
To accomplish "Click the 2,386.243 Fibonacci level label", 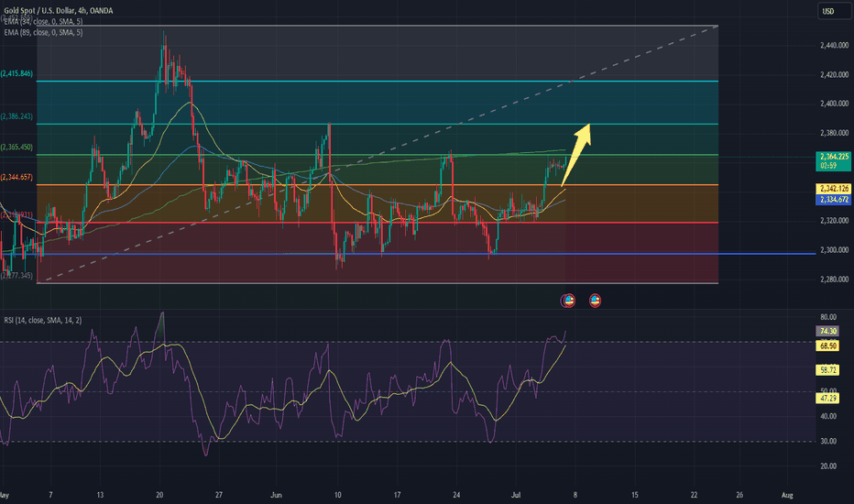I will [x=16, y=116].
